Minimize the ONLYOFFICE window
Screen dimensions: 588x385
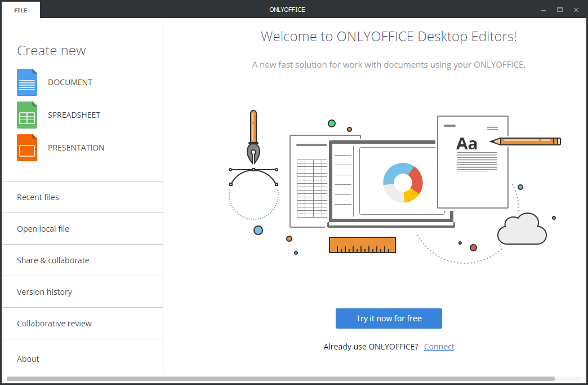(543, 10)
